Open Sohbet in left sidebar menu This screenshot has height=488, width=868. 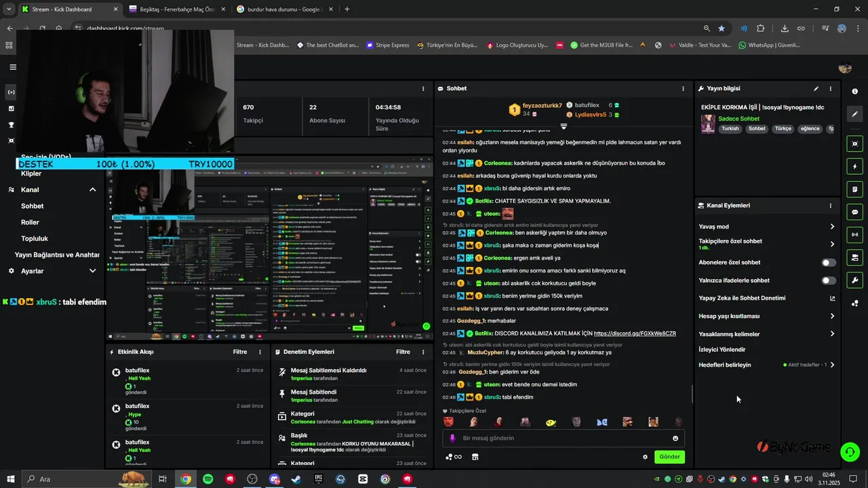(32, 206)
